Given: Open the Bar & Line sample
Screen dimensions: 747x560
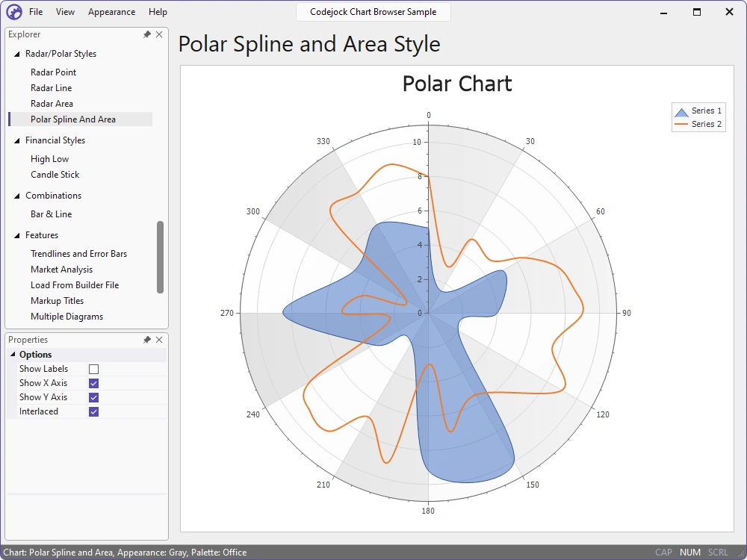Looking at the screenshot, I should [x=51, y=214].
